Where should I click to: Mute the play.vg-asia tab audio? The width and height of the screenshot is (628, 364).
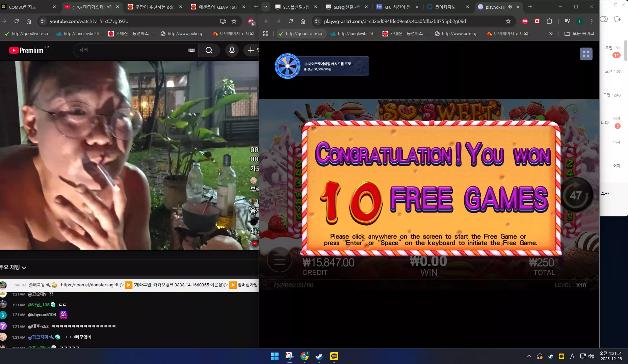coord(510,7)
